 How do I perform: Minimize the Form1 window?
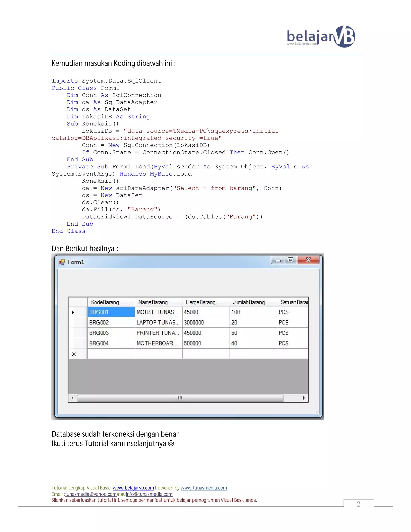pos(278,260)
